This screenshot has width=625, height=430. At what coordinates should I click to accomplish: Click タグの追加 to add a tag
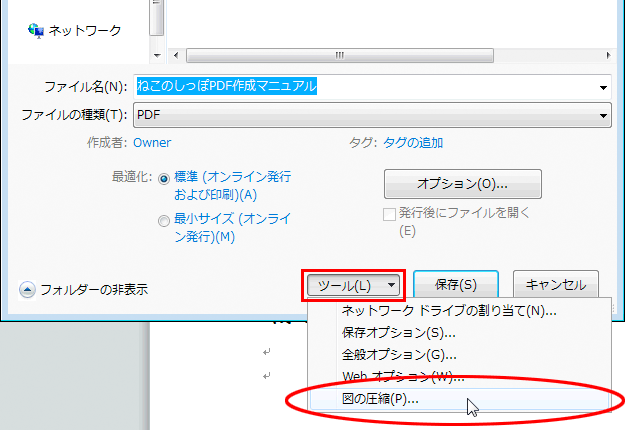(x=413, y=143)
